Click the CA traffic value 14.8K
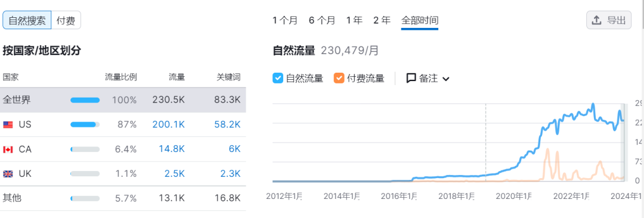 [171, 150]
